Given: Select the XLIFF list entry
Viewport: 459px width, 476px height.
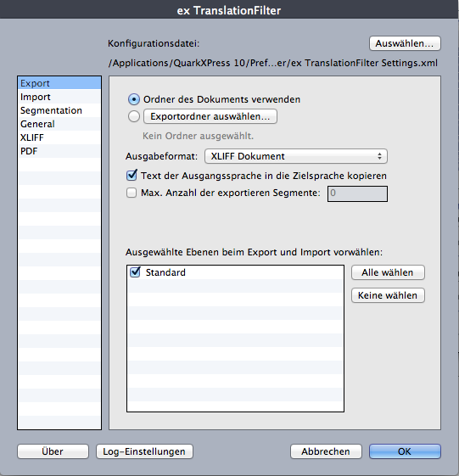Looking at the screenshot, I should 59,137.
